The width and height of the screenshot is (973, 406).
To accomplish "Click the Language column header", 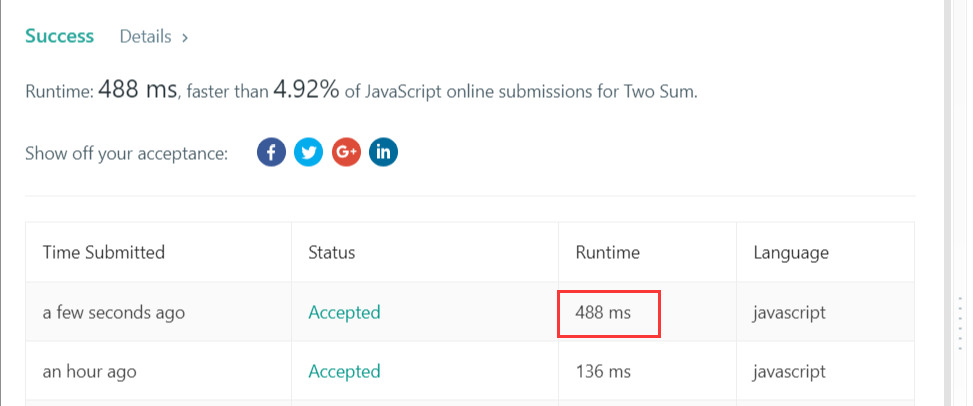I will [790, 252].
